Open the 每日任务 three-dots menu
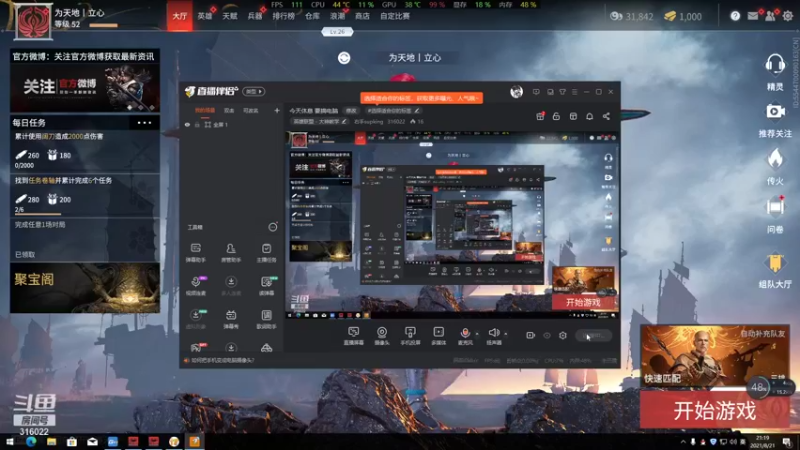This screenshot has width=800, height=450. (x=144, y=122)
